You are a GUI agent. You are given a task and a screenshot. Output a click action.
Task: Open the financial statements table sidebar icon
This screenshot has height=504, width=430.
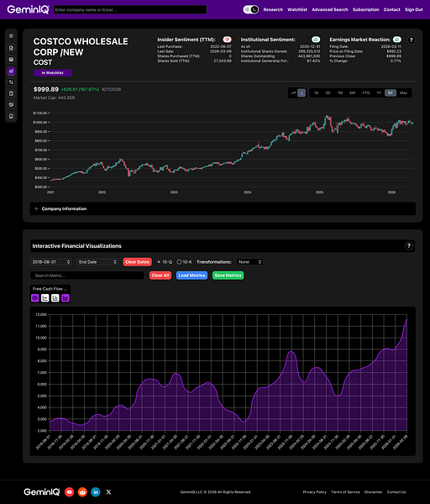11,60
